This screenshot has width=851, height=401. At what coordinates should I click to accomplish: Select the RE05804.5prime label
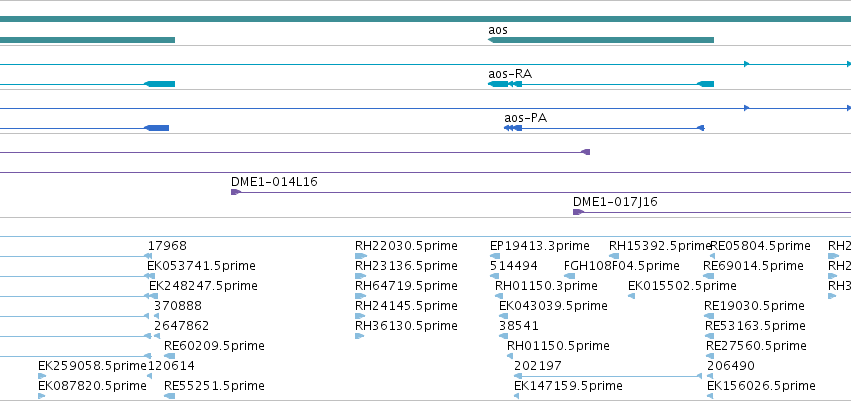point(760,246)
